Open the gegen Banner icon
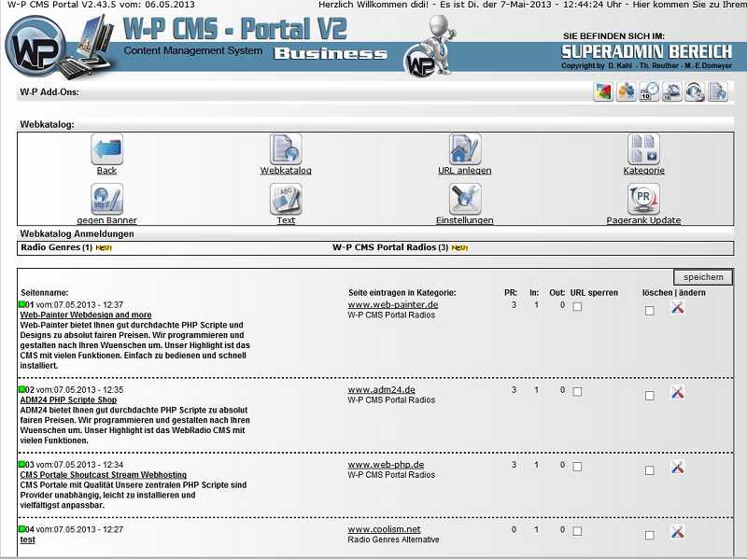Viewport: 747px width, 560px height. [x=106, y=199]
